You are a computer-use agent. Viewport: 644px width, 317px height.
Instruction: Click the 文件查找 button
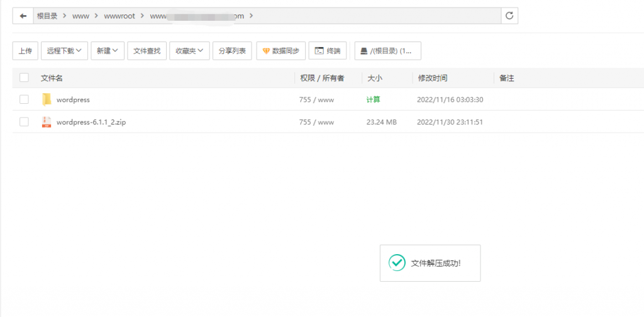coord(147,51)
